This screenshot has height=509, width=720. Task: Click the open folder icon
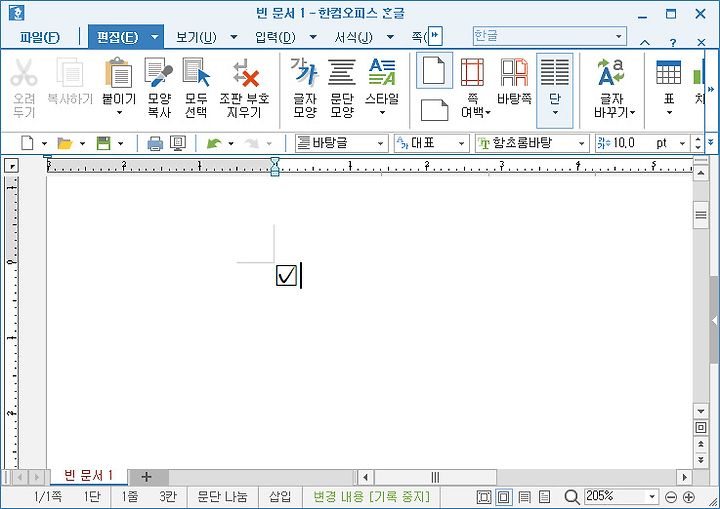point(65,143)
